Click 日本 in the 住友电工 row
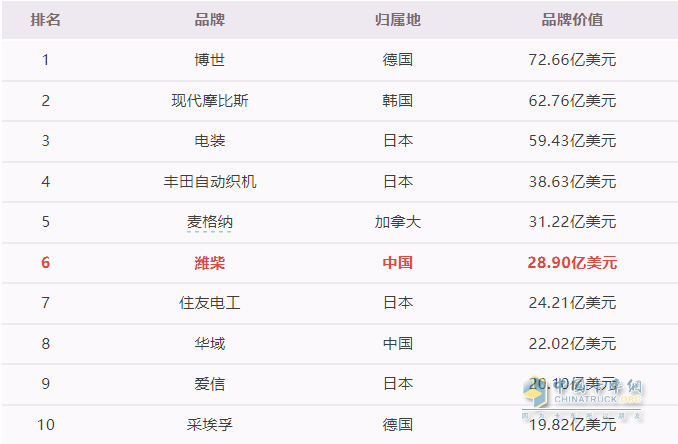678x444 pixels. click(x=397, y=303)
